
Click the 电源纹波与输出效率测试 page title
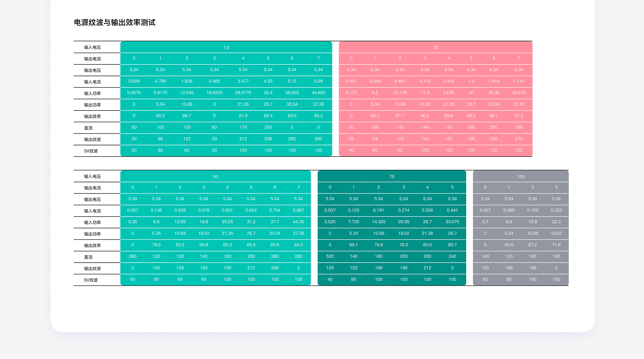[x=114, y=23]
